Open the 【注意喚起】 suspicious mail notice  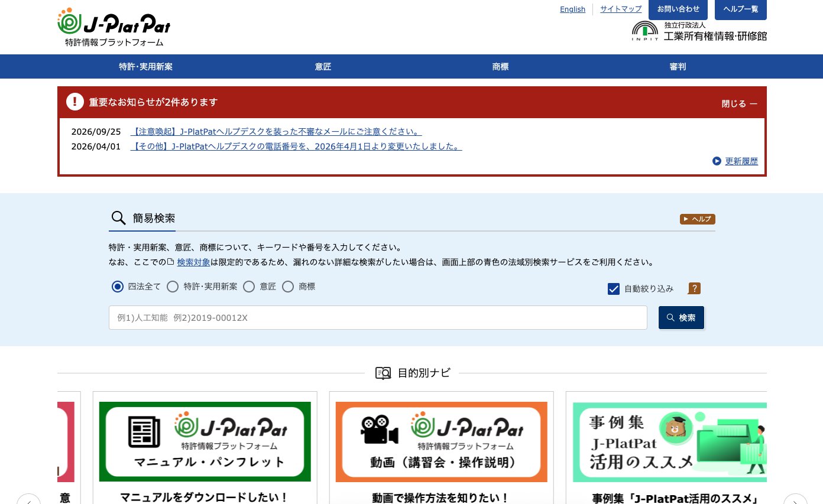(276, 131)
